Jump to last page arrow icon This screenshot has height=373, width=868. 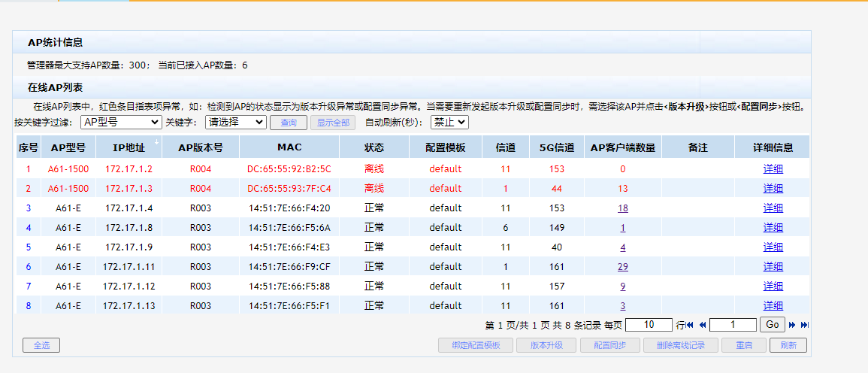tap(804, 325)
